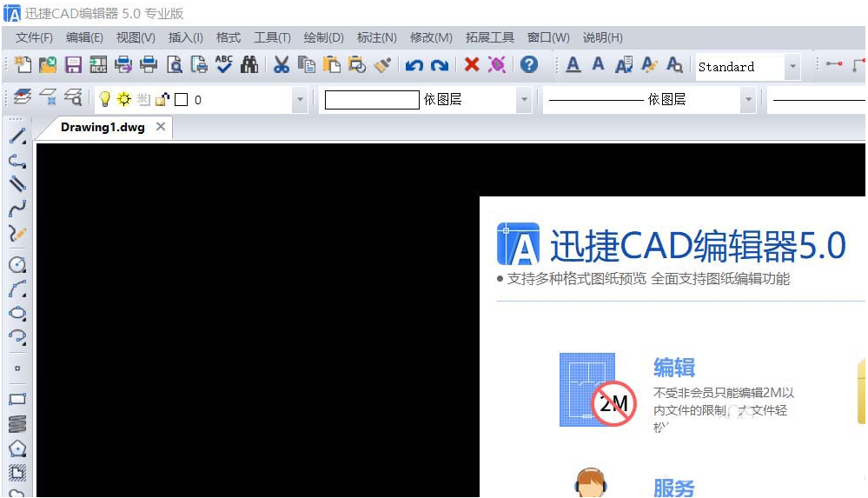This screenshot has width=868, height=498.
Task: Cut selection with scissors icon
Action: pyautogui.click(x=282, y=65)
